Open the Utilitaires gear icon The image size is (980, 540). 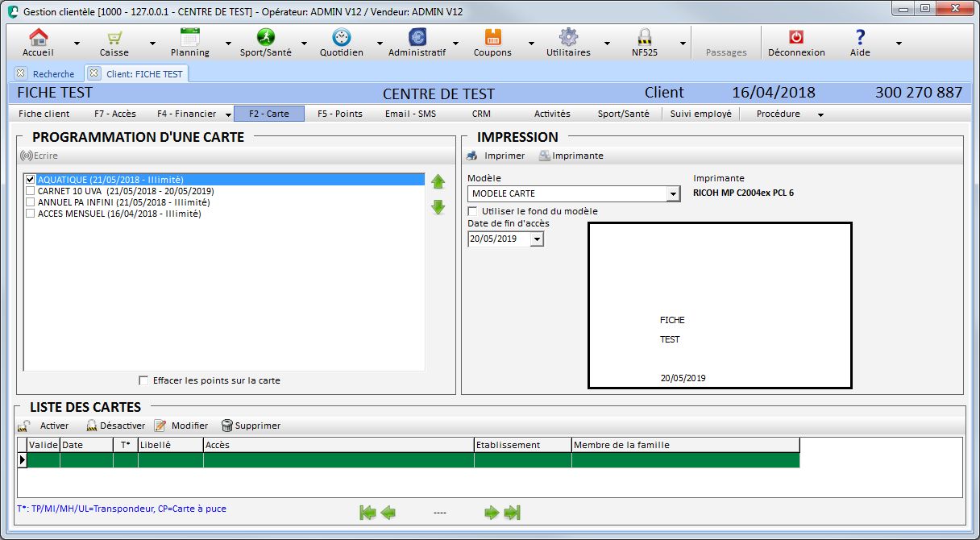coord(568,38)
